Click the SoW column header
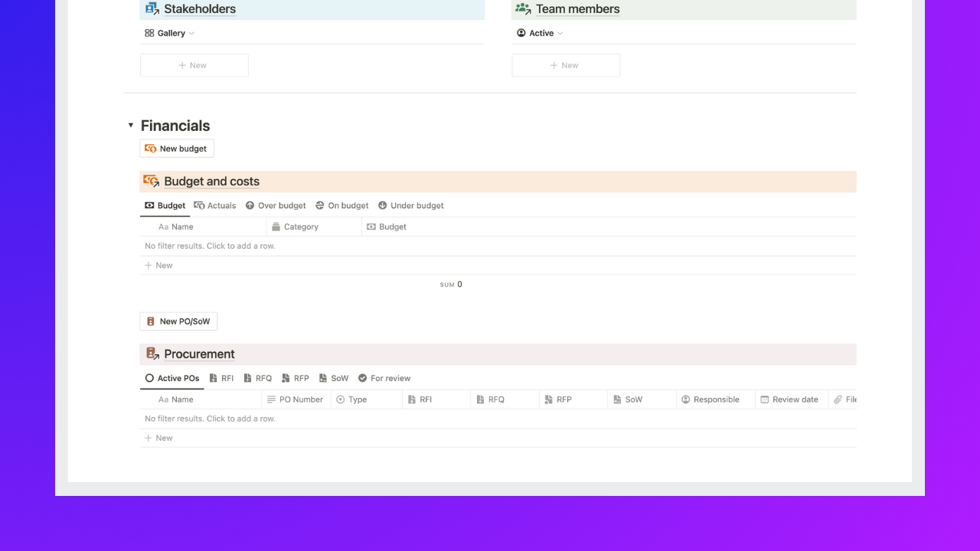This screenshot has width=980, height=551. [x=642, y=399]
